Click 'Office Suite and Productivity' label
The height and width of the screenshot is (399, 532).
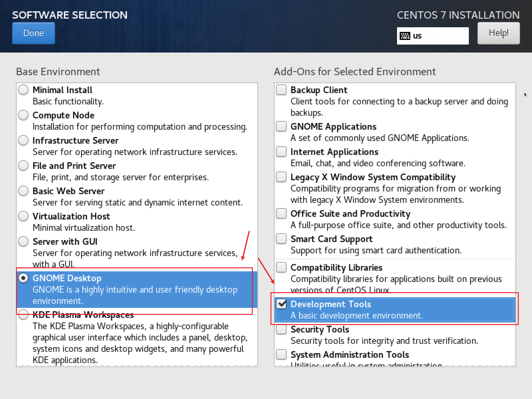click(351, 214)
